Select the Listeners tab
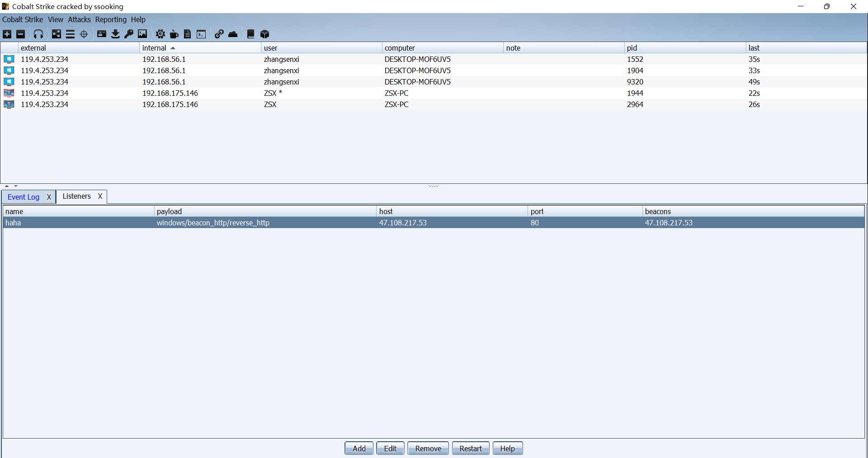Screen dimensions: 868x458 click(77, 196)
